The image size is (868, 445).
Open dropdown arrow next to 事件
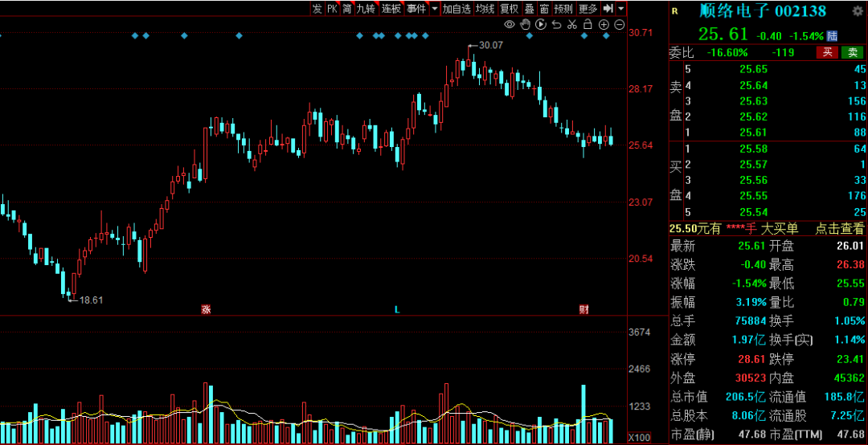[x=435, y=8]
